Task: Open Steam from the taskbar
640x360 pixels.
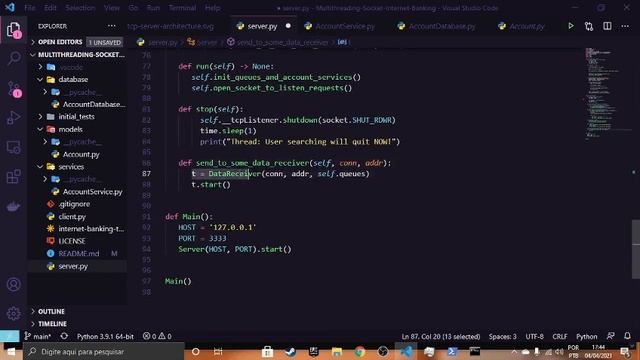Action: [290, 351]
